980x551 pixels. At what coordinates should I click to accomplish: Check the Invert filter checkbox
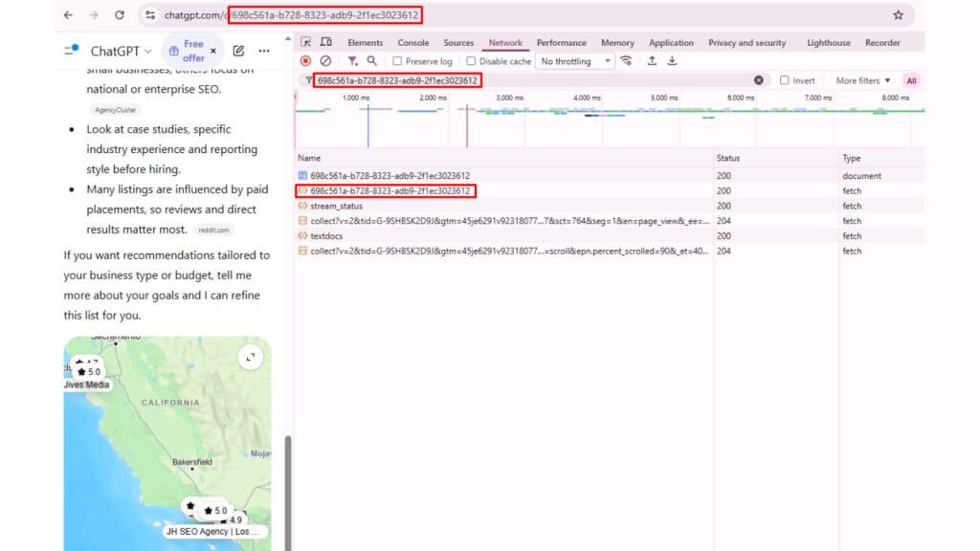click(785, 80)
